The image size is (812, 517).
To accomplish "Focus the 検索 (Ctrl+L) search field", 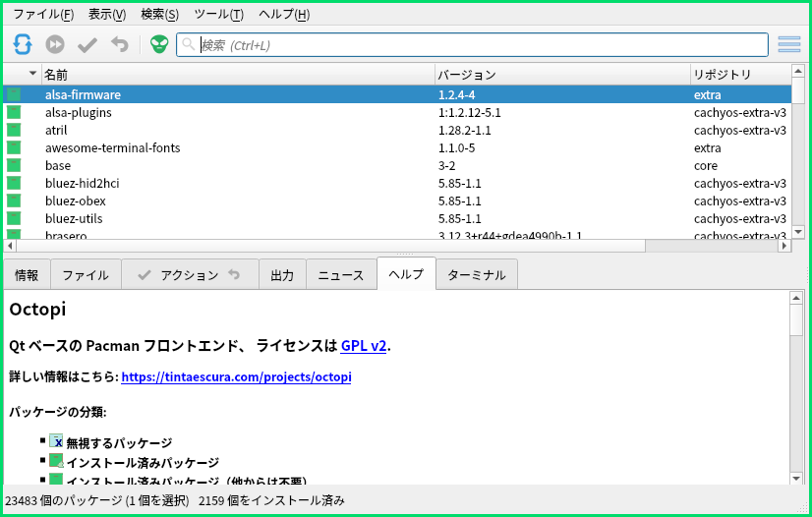I will coord(472,45).
